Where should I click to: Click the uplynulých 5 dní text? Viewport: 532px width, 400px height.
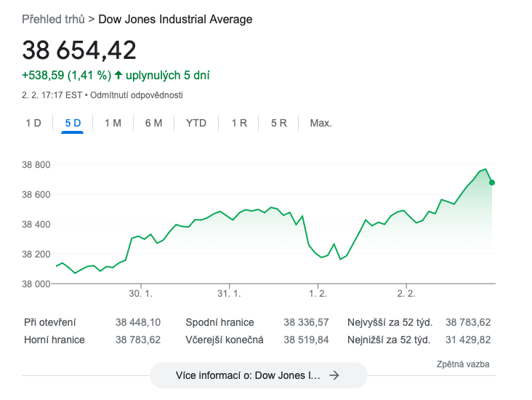[168, 75]
